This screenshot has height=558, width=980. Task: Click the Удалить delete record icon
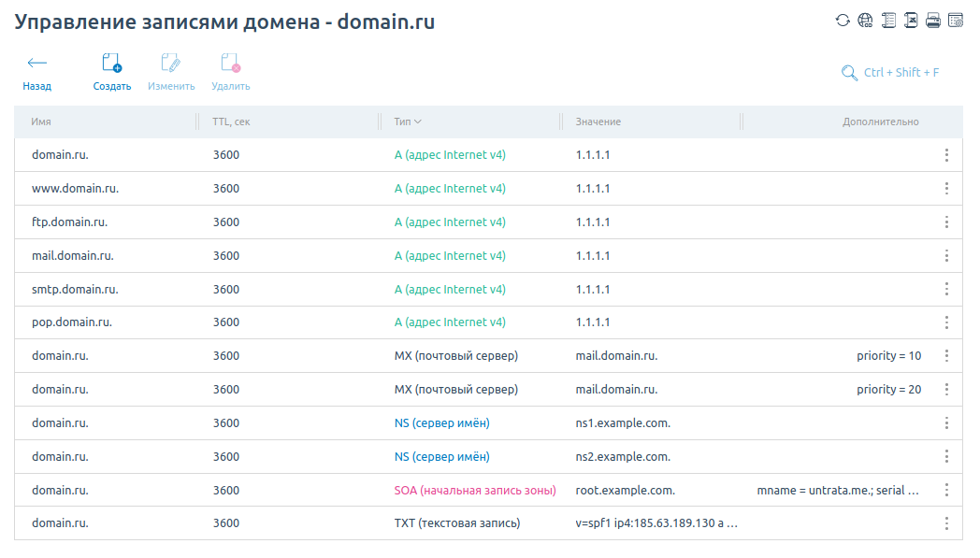(x=230, y=64)
